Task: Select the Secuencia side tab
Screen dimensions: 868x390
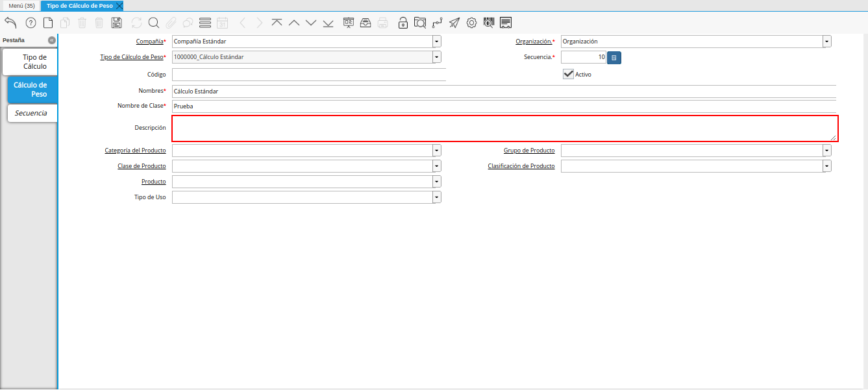Action: 31,113
